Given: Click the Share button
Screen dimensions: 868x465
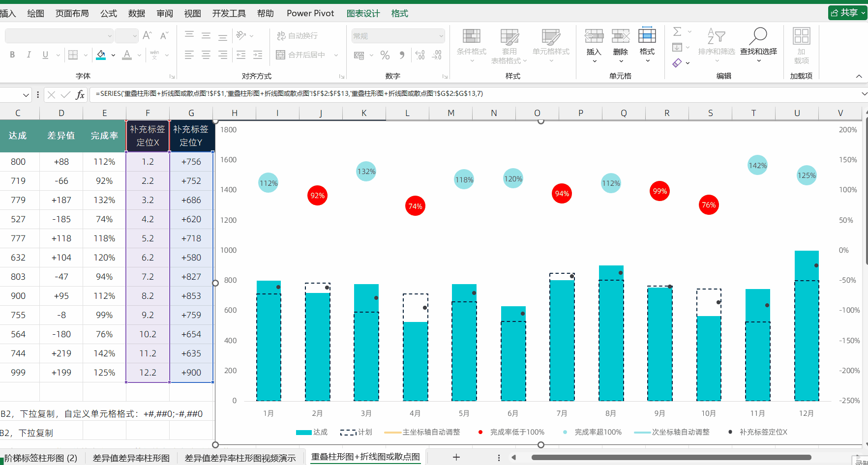Looking at the screenshot, I should click(847, 13).
